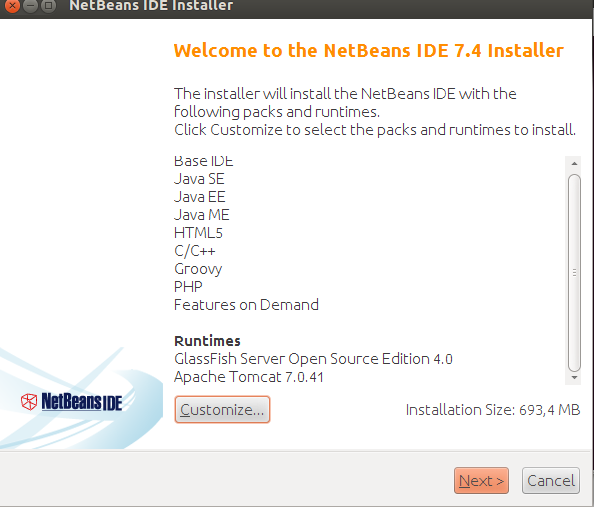This screenshot has width=594, height=507.
Task: Select the PHP pack entry
Action: (188, 286)
